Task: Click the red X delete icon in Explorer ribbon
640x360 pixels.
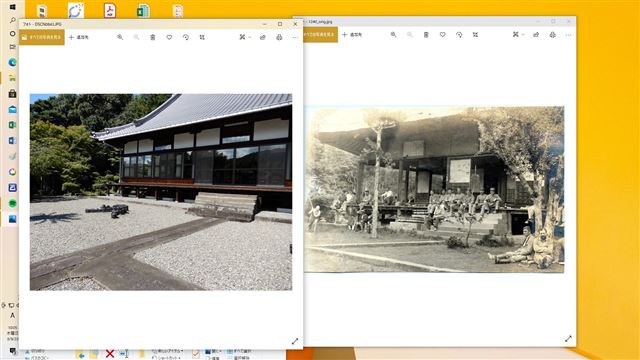Action: [x=109, y=353]
